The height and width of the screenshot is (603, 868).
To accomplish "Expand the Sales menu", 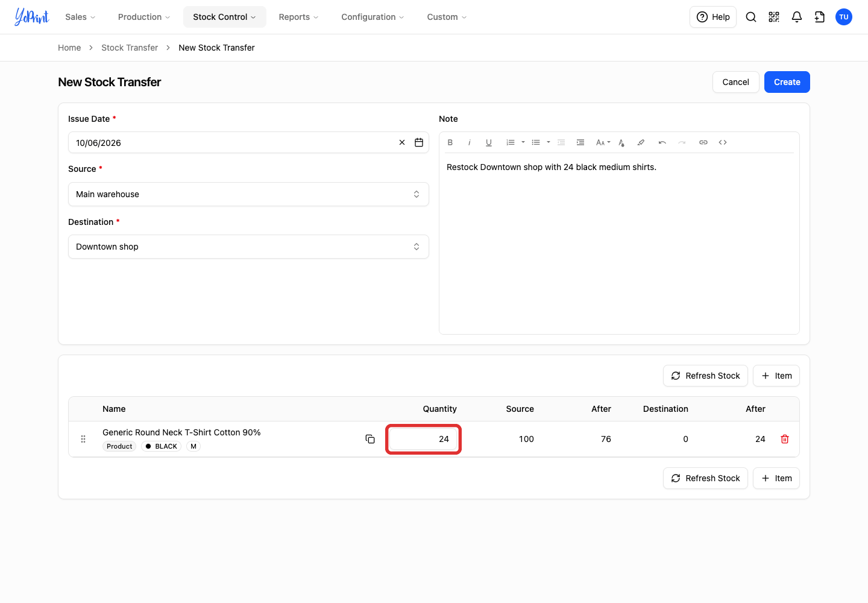I will click(x=80, y=17).
